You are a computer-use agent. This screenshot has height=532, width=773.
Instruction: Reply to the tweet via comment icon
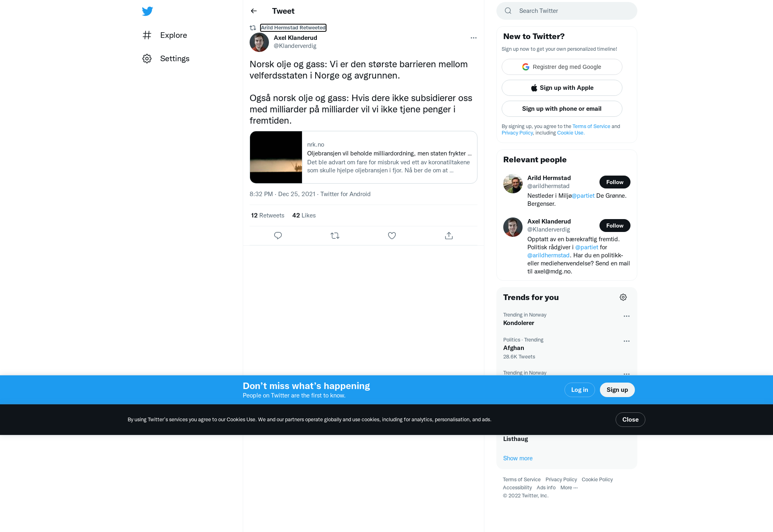coord(278,236)
